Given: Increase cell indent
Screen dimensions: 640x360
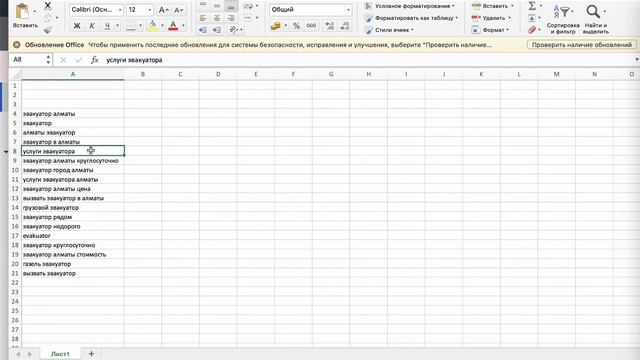Looking at the screenshot, I should tap(217, 30).
